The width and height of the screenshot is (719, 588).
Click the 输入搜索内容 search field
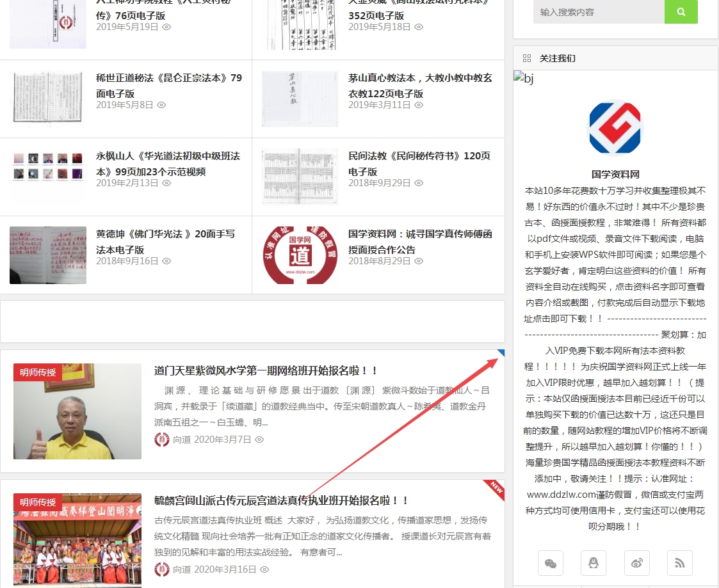(x=599, y=12)
